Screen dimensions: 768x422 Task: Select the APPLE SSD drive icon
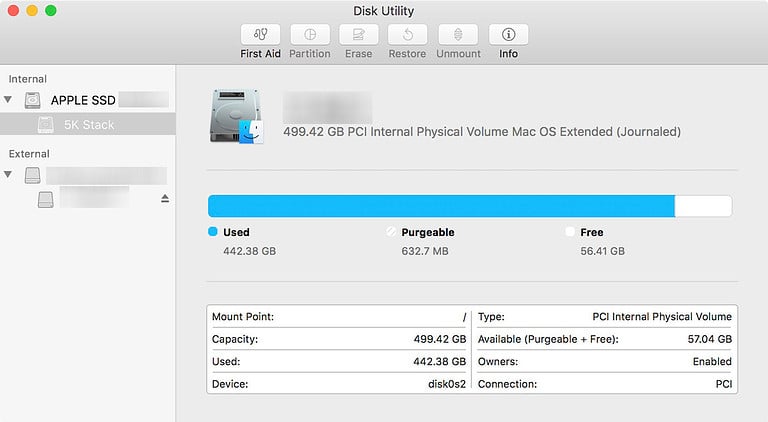point(32,100)
